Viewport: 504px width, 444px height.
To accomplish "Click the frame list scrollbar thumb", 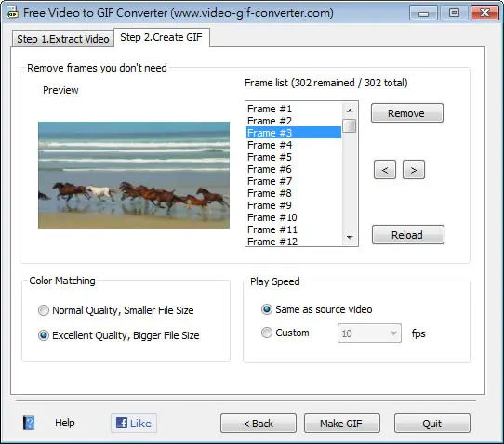I will (350, 125).
